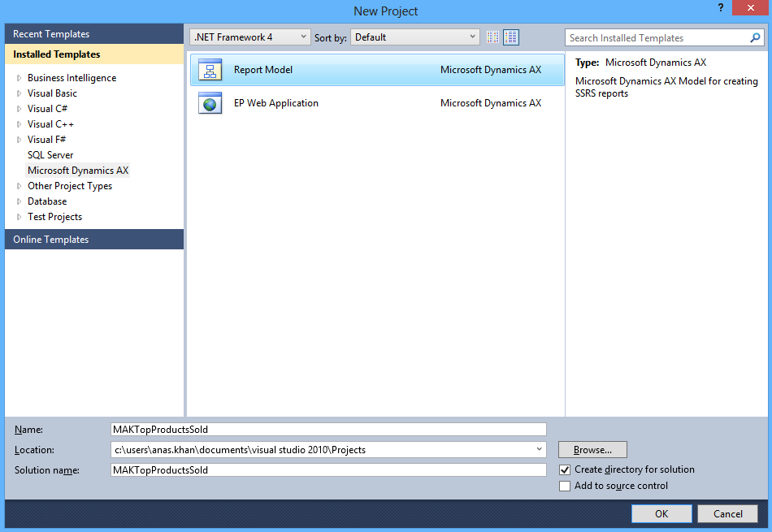
Task: Switch to small icons view
Action: point(493,37)
